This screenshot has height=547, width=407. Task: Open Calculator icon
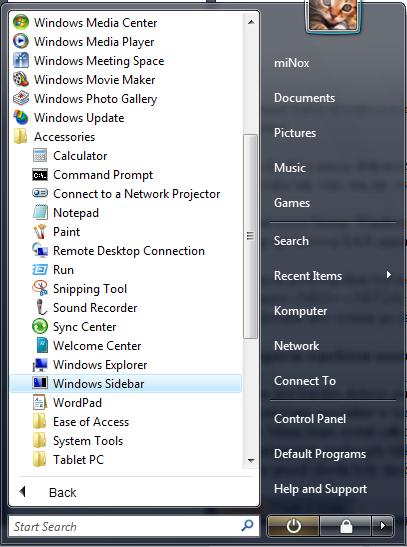(40, 155)
